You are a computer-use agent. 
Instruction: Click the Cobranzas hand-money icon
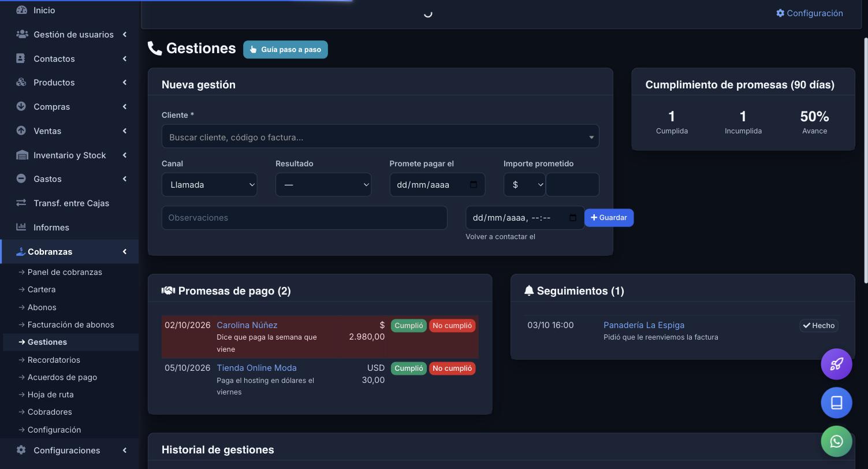click(x=20, y=251)
